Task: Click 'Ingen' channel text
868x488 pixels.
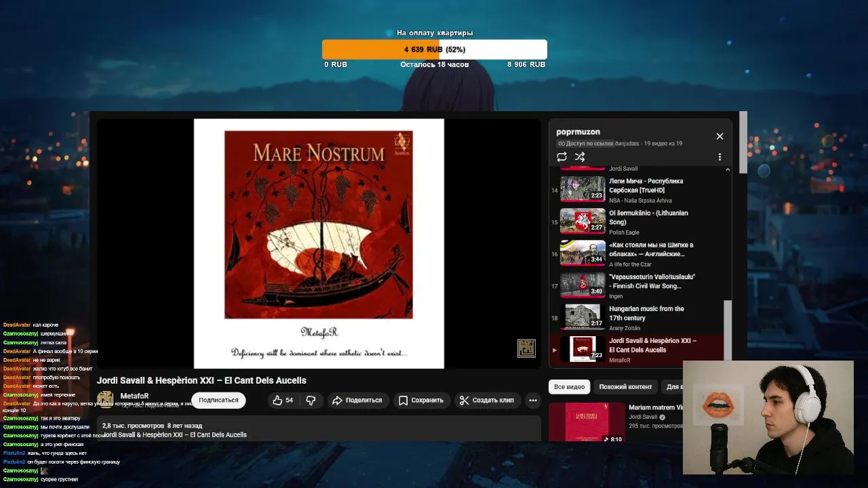Action: (x=616, y=296)
